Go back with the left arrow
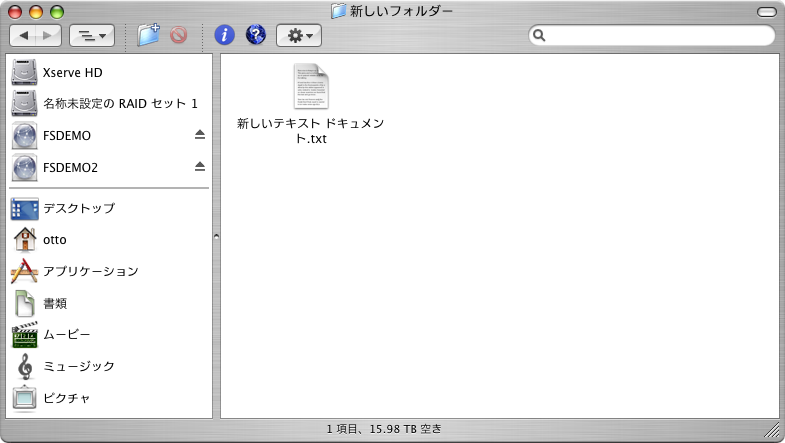Image resolution: width=785 pixels, height=443 pixels. [24, 35]
